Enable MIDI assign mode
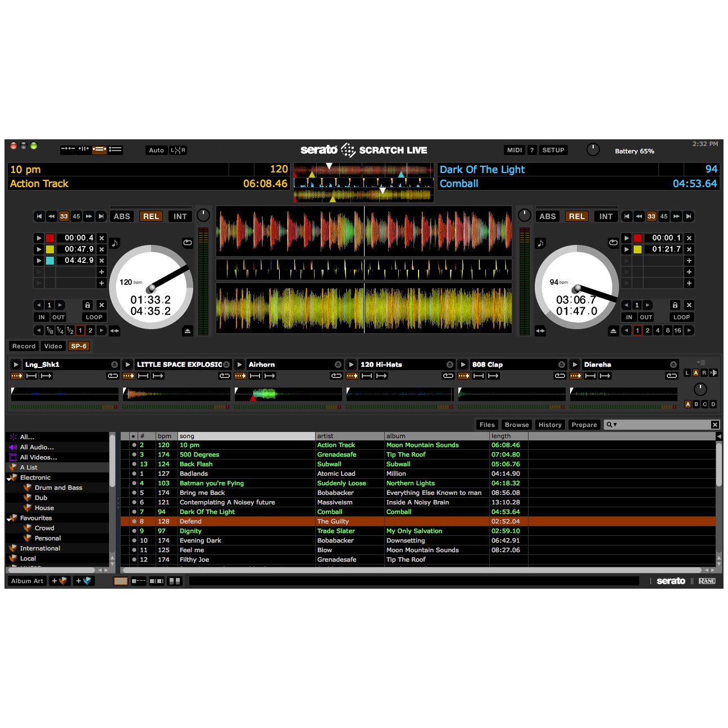Screen dimensions: 728x728 (515, 150)
